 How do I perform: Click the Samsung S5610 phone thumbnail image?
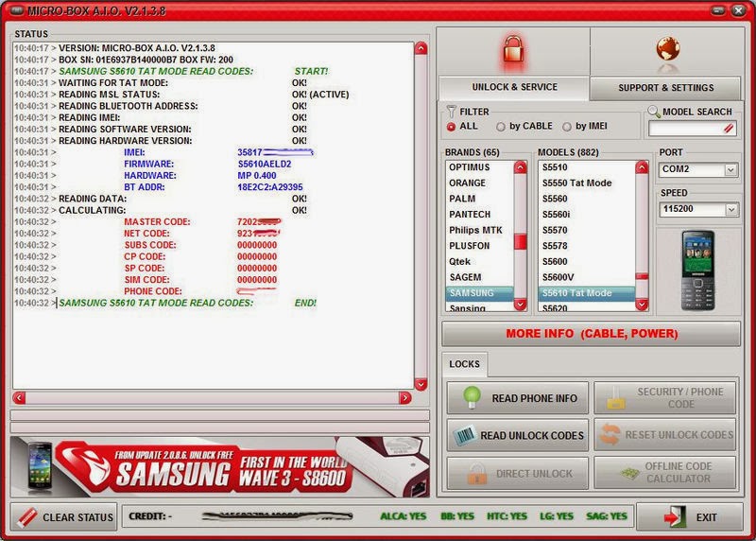click(697, 270)
